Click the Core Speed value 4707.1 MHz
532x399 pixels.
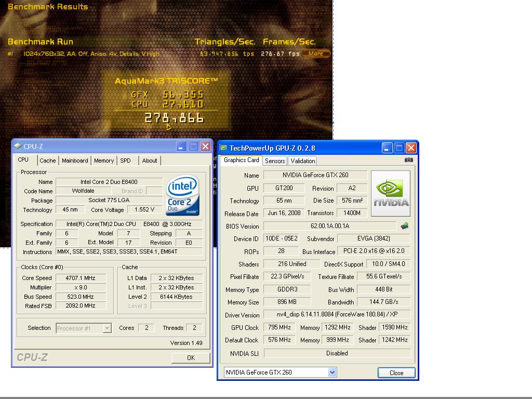pos(81,278)
